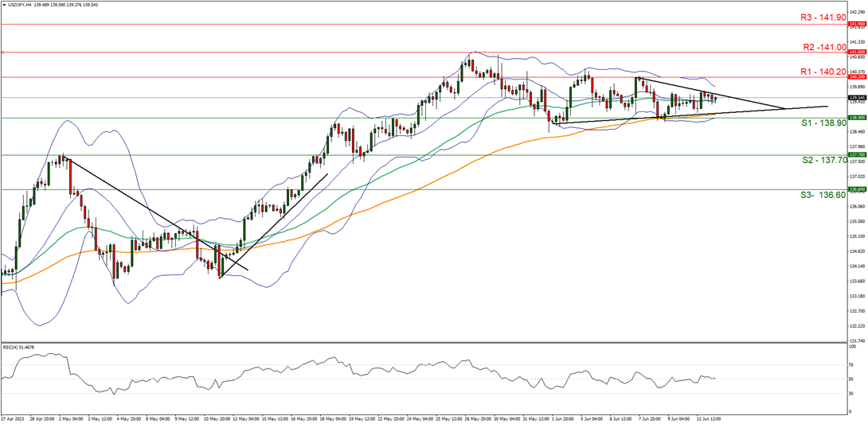Click the 136.060 price axis label
The image size is (868, 424).
(x=858, y=206)
